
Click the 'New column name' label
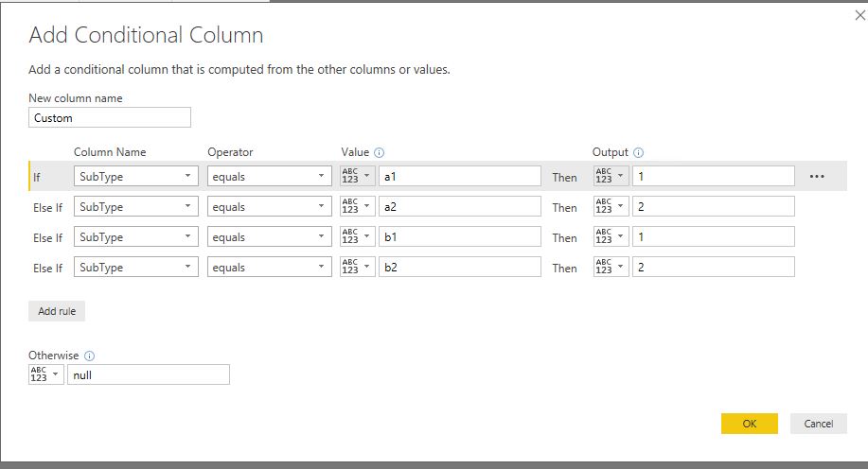[76, 98]
